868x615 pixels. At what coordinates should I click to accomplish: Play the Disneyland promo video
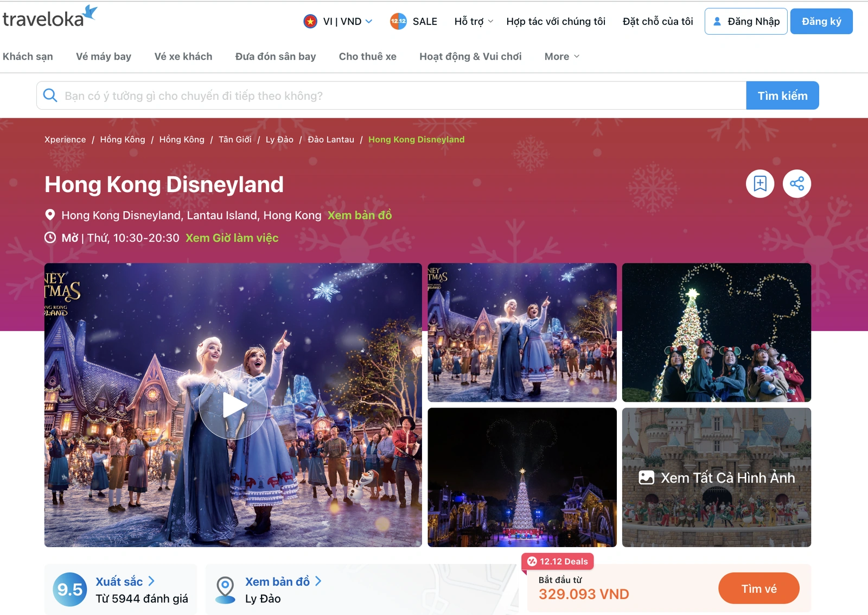pyautogui.click(x=233, y=405)
